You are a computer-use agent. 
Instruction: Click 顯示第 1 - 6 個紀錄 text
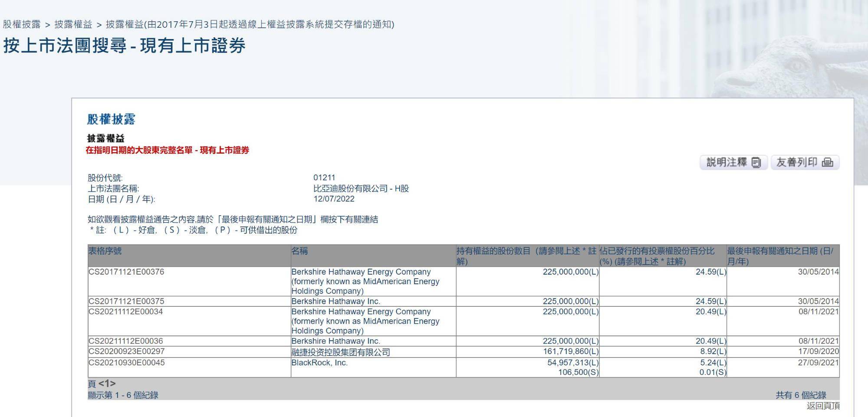(x=123, y=395)
